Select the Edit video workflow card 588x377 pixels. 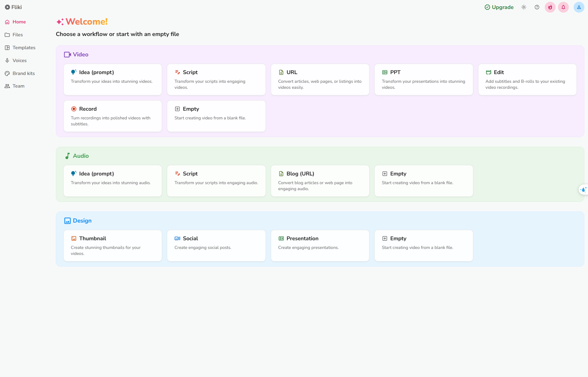click(x=527, y=79)
